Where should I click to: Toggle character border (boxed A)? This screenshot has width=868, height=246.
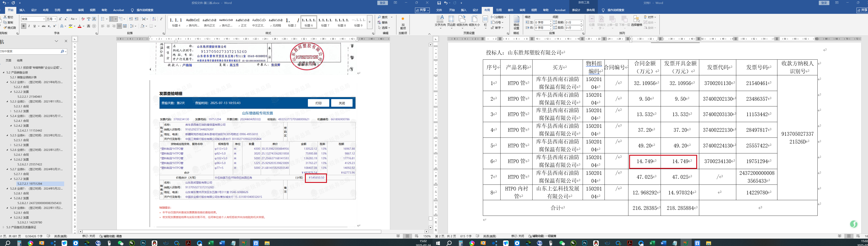click(94, 19)
